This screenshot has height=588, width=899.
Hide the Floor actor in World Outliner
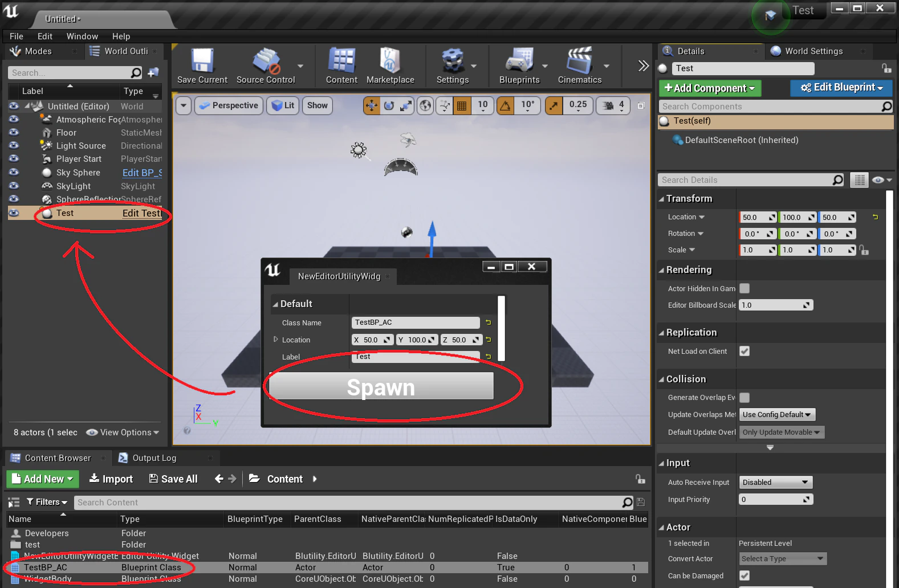(x=14, y=132)
